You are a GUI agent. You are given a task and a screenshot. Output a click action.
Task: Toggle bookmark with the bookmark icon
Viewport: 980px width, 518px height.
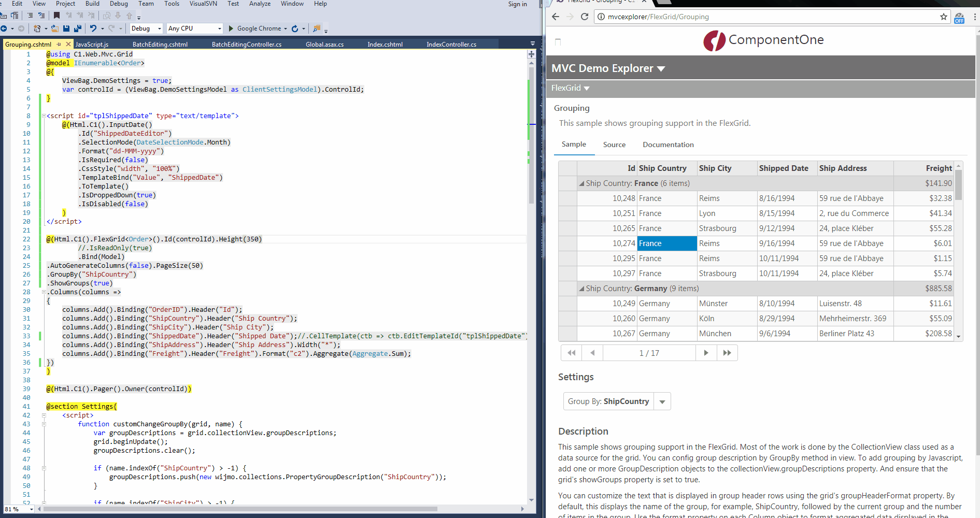tap(56, 16)
